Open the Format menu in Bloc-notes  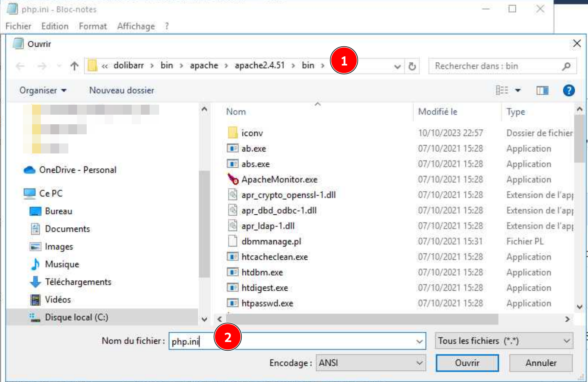pos(93,26)
